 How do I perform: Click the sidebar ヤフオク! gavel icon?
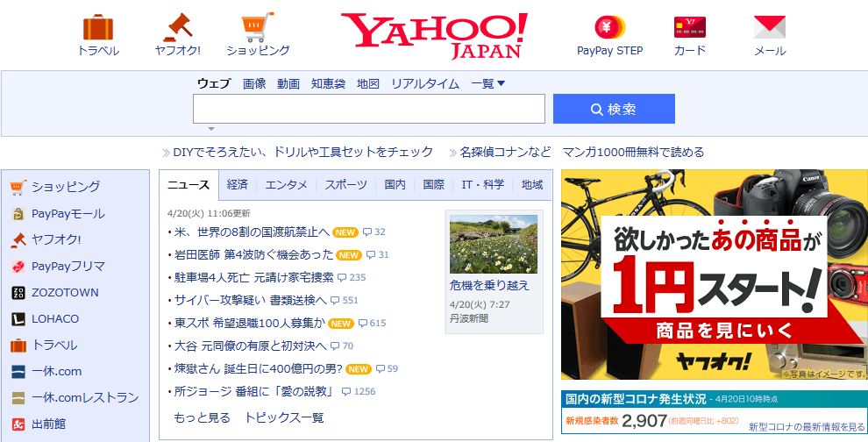coord(18,239)
